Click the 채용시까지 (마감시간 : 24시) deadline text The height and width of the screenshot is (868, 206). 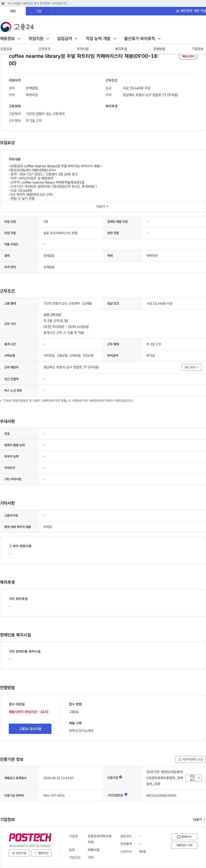29,712
